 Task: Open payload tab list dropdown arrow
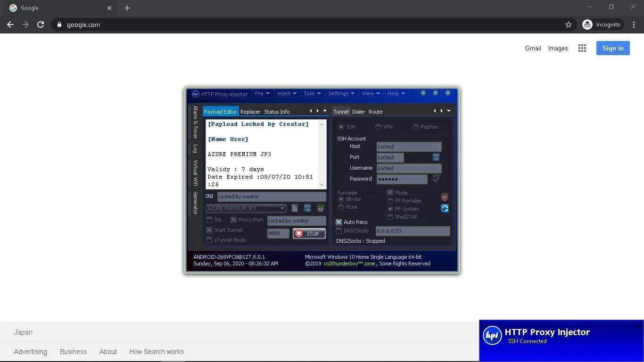pos(325,111)
